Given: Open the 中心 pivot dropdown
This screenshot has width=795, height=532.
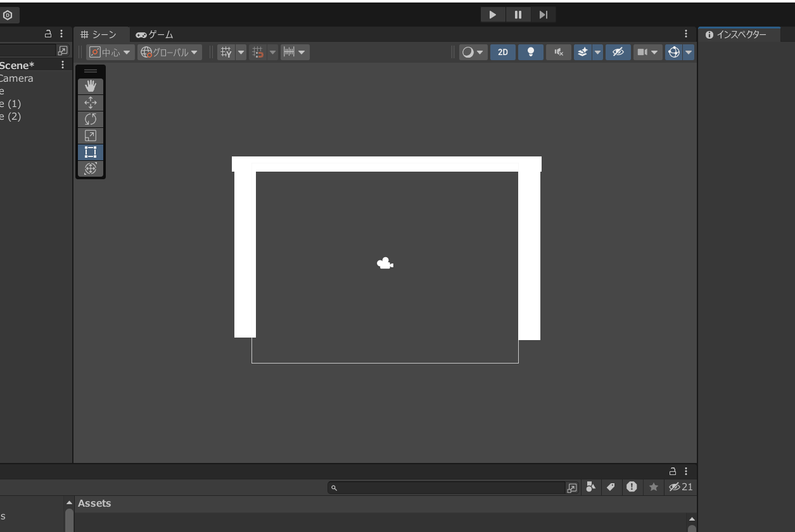Looking at the screenshot, I should pyautogui.click(x=110, y=53).
